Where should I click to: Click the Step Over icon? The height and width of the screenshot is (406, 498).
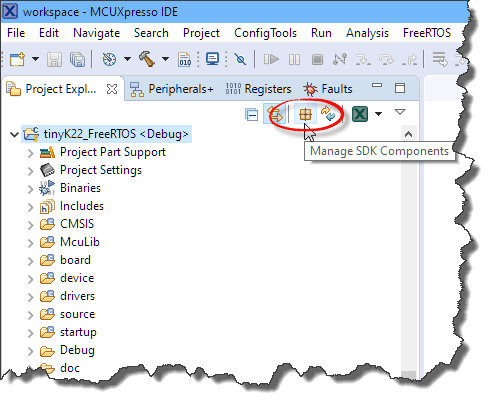point(386,60)
